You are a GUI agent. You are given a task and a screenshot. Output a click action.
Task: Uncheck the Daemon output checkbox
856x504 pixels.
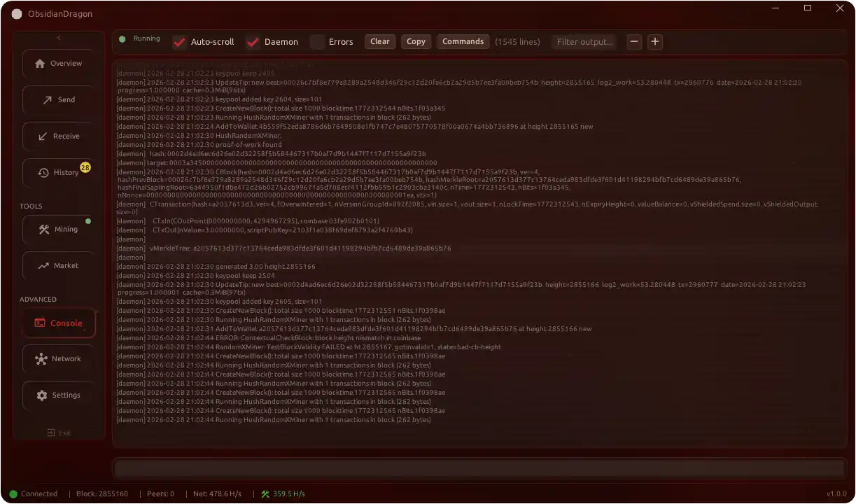coord(253,42)
